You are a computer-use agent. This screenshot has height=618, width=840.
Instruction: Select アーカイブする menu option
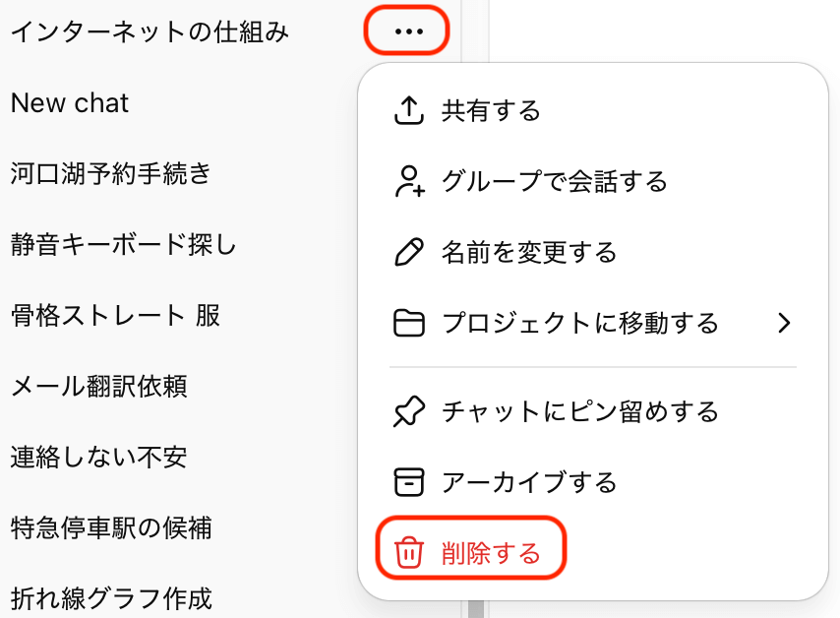click(529, 482)
